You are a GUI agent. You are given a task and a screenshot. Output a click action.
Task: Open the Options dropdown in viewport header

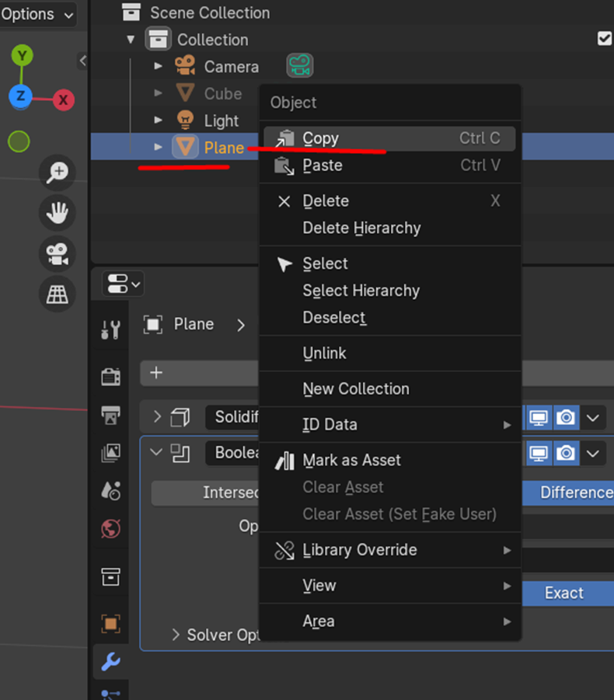point(37,14)
